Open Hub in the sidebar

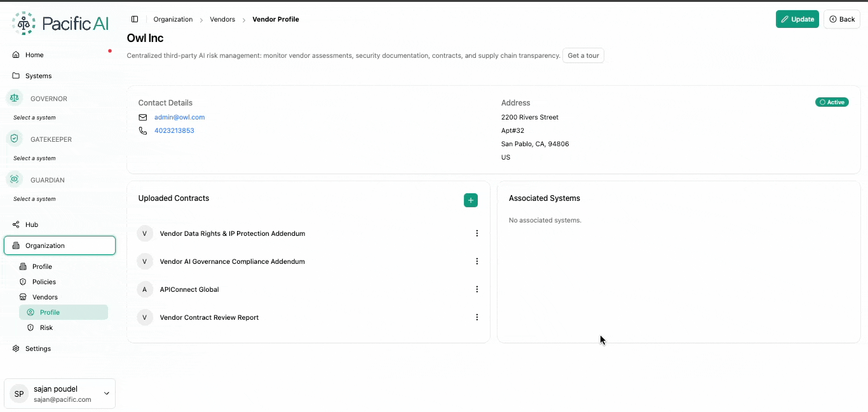tap(32, 224)
